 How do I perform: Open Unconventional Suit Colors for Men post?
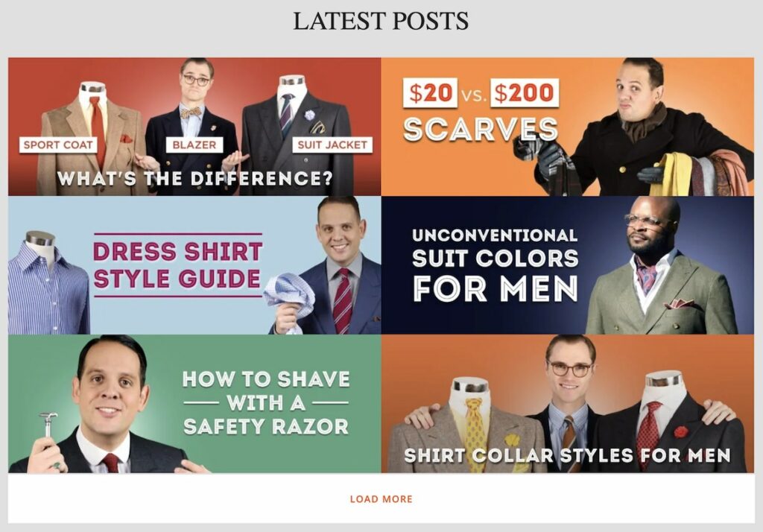coord(567,265)
